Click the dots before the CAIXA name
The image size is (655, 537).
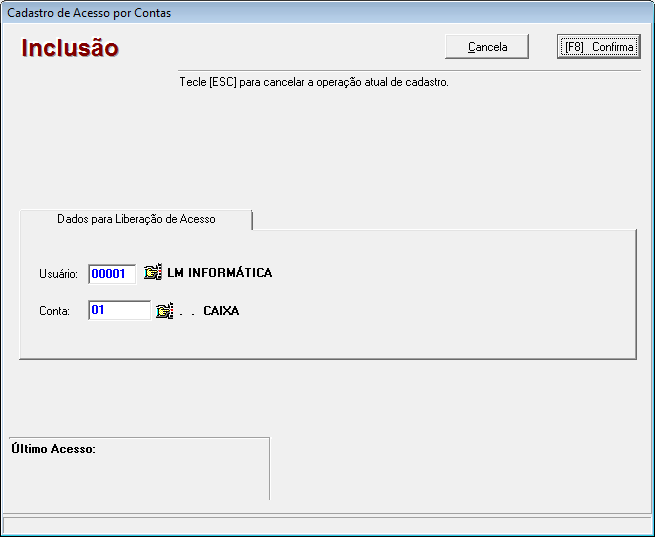coord(186,312)
